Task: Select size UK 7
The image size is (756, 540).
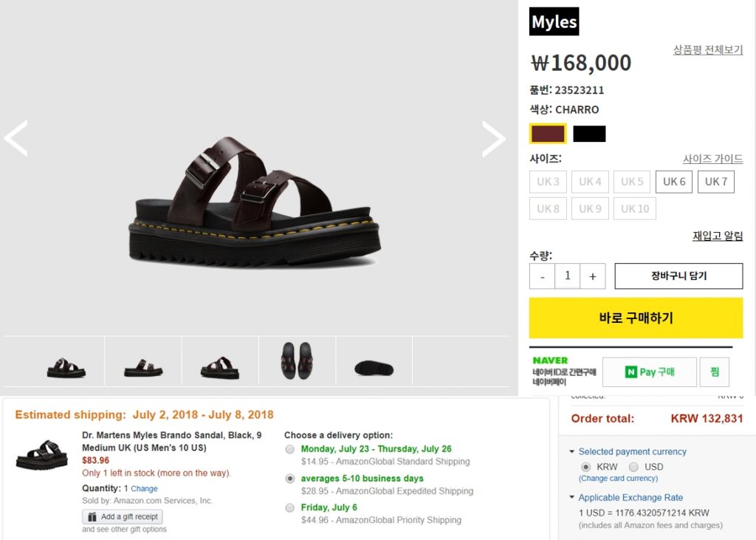Action: click(716, 182)
